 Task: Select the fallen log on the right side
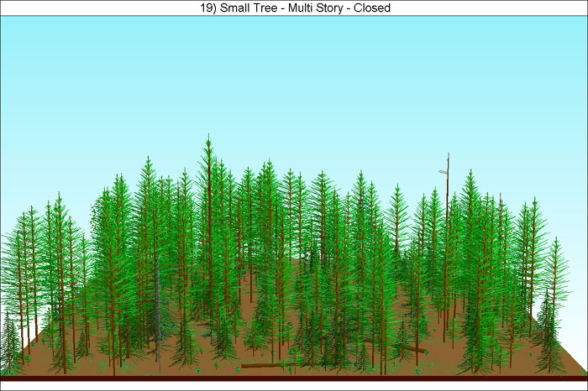(410, 348)
